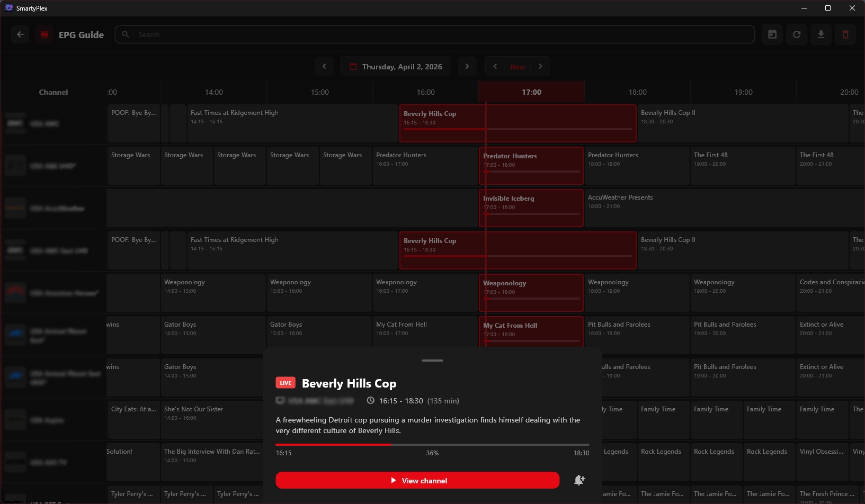Select Beverly Hills Cop in the first row

(518, 123)
